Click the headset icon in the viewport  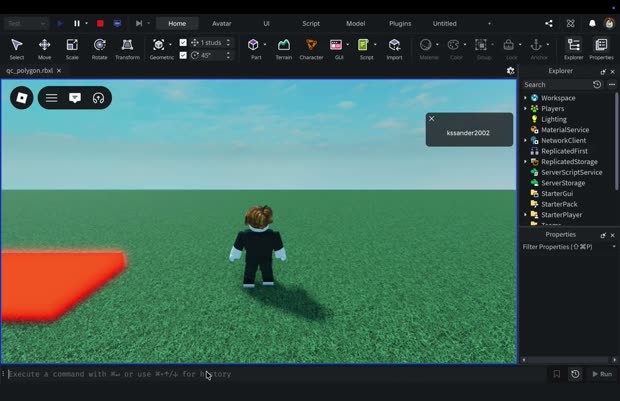tap(98, 98)
